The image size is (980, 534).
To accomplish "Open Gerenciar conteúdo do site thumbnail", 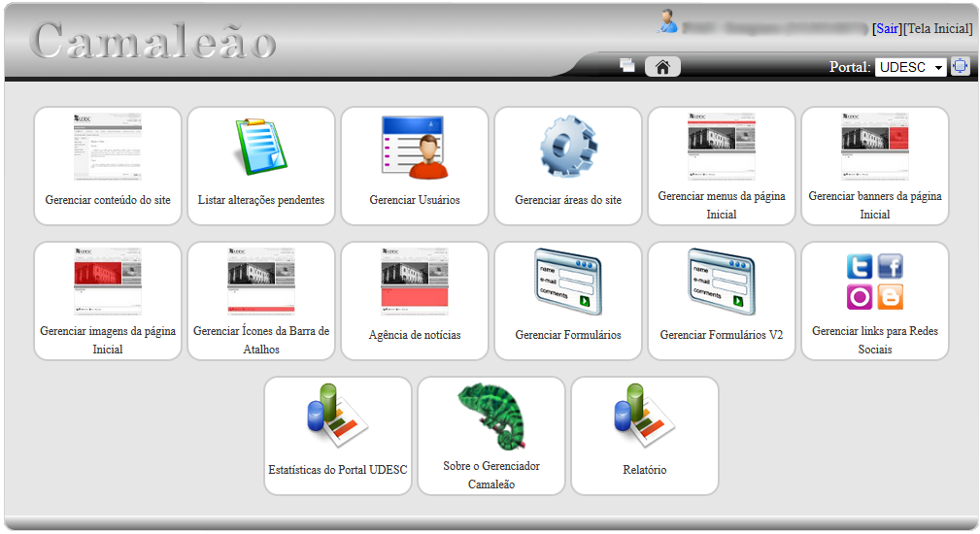I will pyautogui.click(x=108, y=148).
